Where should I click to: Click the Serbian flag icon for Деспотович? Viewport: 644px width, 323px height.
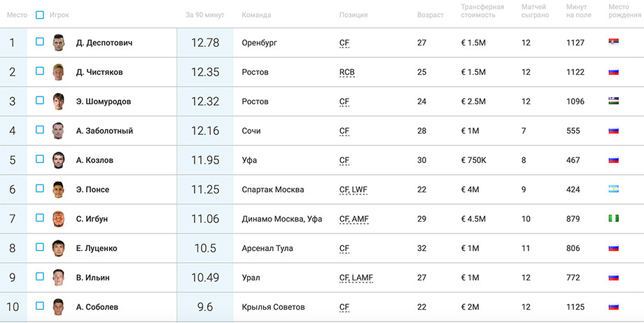click(614, 42)
